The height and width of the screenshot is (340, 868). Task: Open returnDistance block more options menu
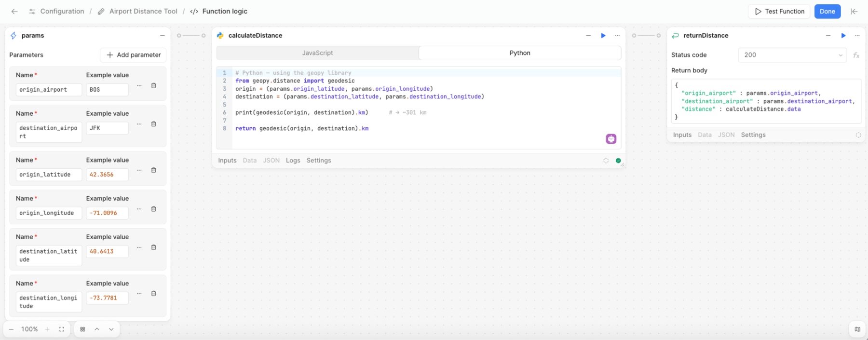pos(857,36)
